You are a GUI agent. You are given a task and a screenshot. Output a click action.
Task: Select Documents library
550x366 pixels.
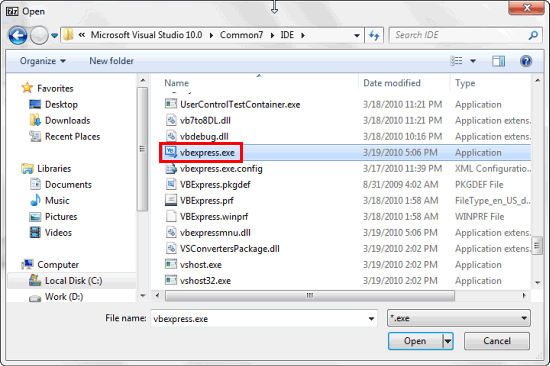(60, 185)
